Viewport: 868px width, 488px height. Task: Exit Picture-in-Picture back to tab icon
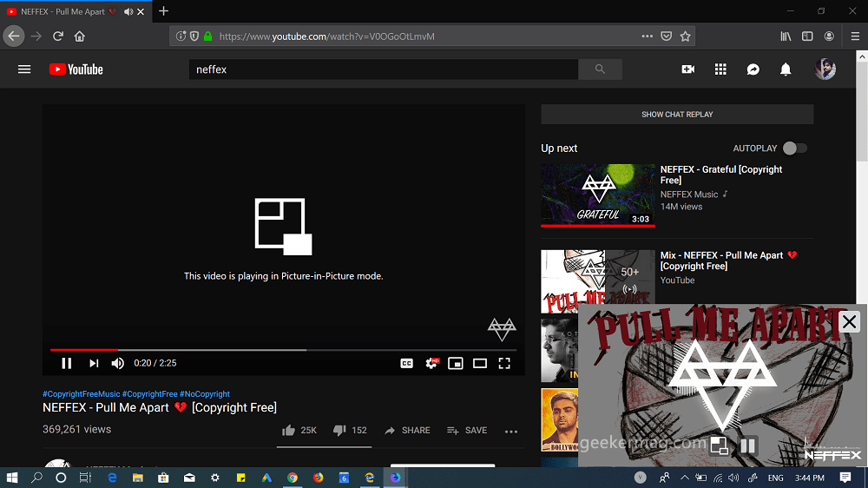pyautogui.click(x=719, y=446)
